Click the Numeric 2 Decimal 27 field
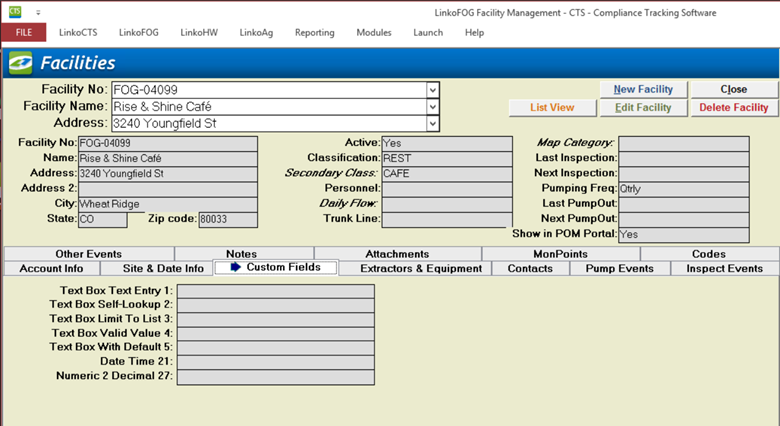Image resolution: width=780 pixels, height=426 pixels. [276, 377]
